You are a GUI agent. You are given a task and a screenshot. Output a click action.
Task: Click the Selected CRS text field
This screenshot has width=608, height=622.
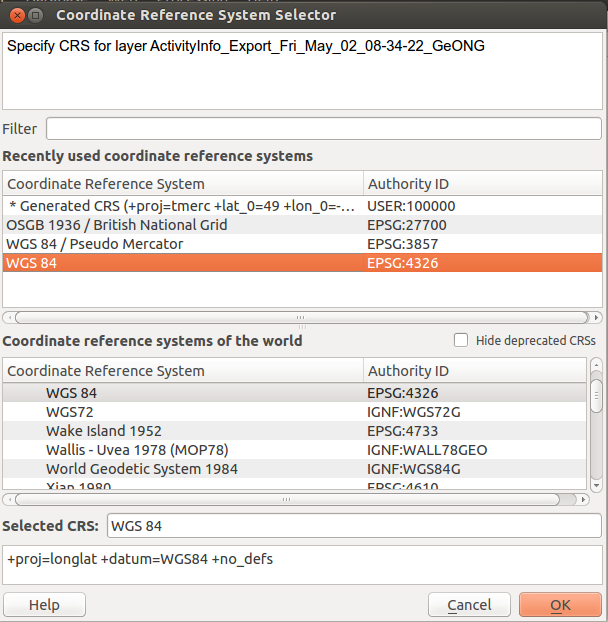354,526
